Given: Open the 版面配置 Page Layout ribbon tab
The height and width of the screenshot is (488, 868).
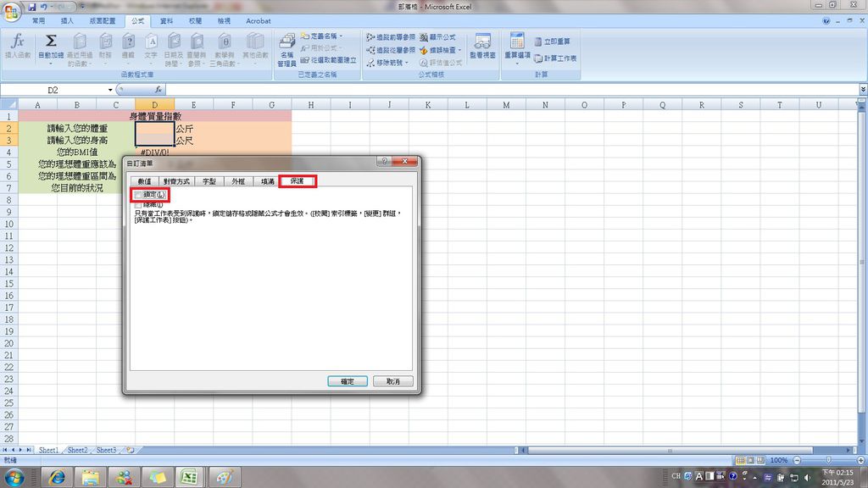Looking at the screenshot, I should 103,21.
